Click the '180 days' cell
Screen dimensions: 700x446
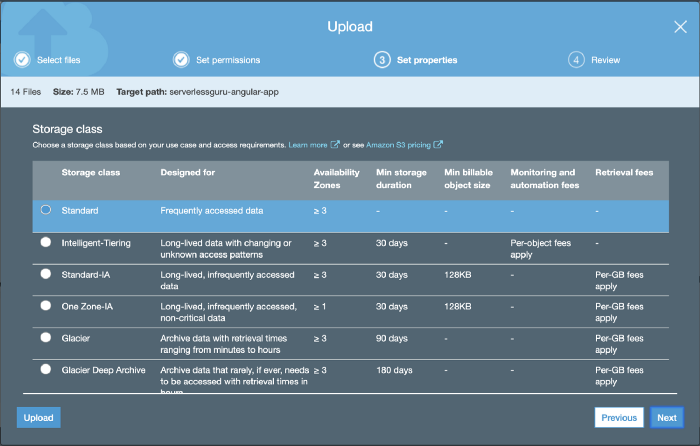point(394,370)
